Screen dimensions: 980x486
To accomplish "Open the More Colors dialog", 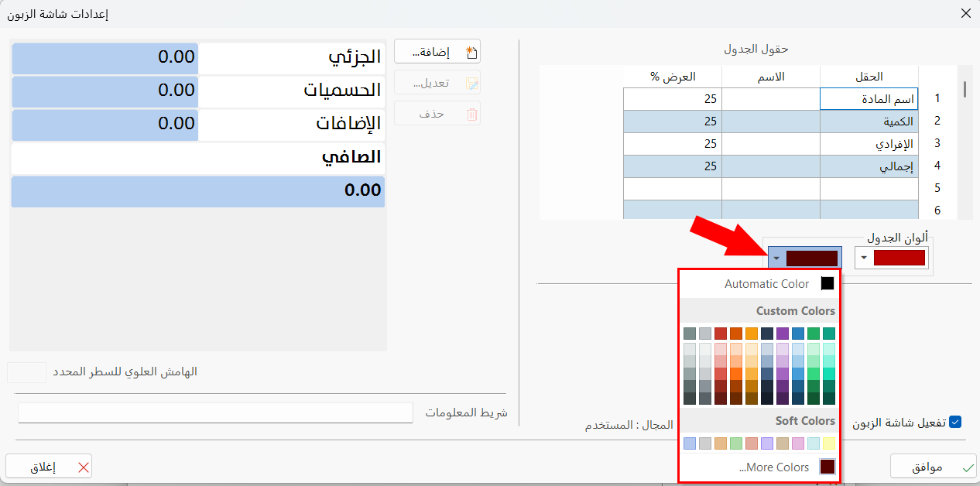I will pyautogui.click(x=773, y=466).
